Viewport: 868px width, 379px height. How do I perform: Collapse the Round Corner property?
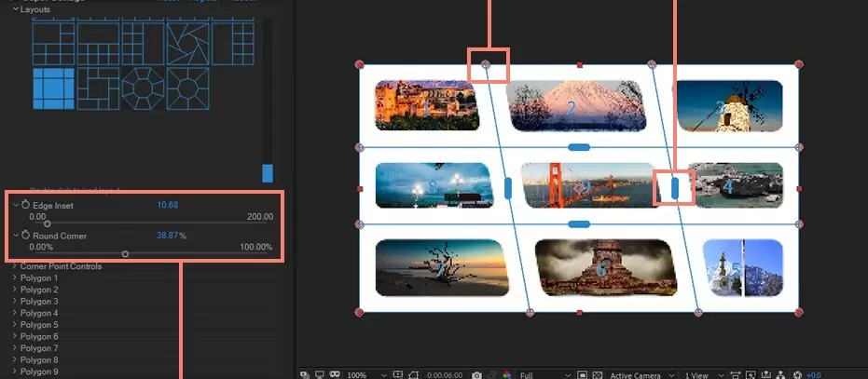16,236
